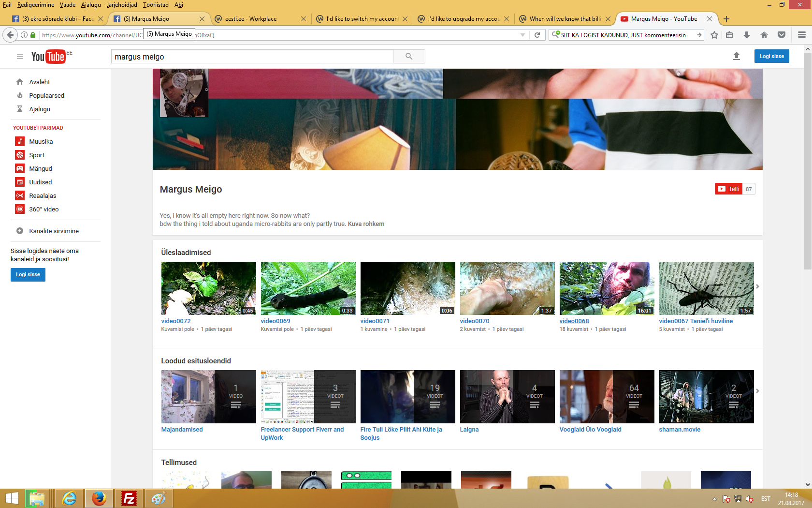Click the channel avatar image
The image size is (812, 508).
(184, 93)
